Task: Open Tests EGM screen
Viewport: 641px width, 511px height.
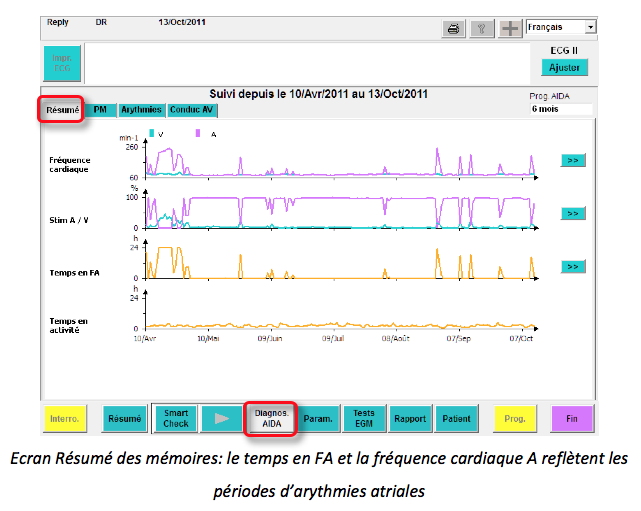Action: click(364, 418)
